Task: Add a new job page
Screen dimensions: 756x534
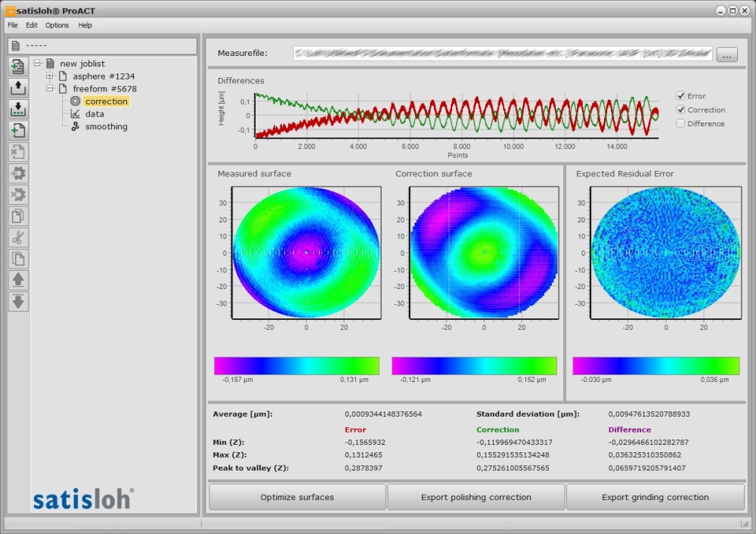Action: (x=17, y=131)
